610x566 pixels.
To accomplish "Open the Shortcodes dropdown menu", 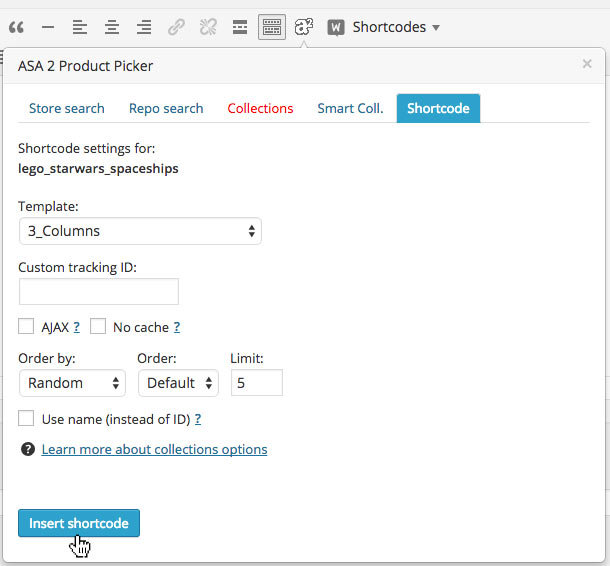I will coord(396,27).
